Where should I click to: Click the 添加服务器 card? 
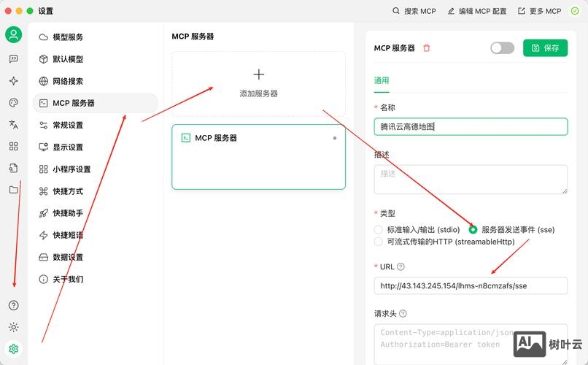pos(259,84)
